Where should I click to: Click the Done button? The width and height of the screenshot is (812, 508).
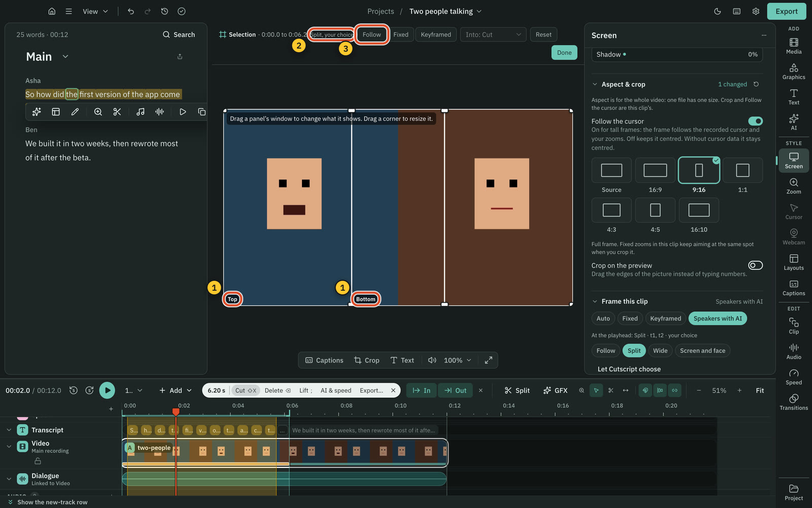click(x=564, y=52)
